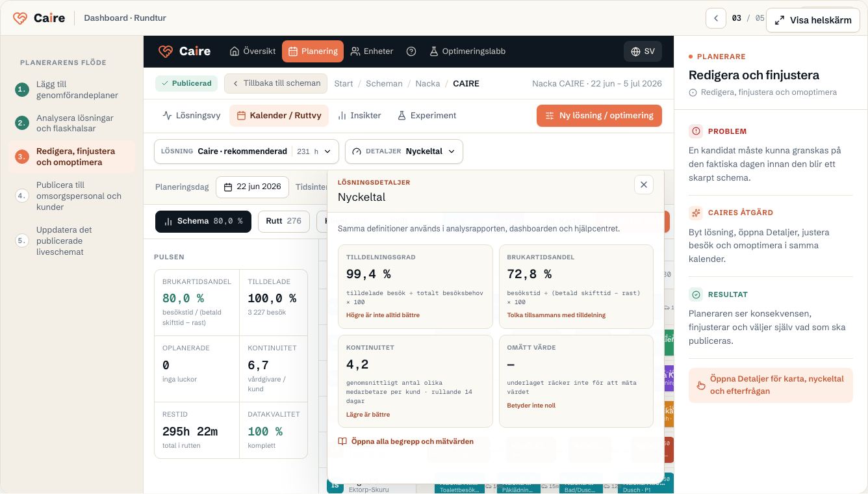Open Optimeringslabb nav item
Screen dimensions: 868x494
point(467,51)
